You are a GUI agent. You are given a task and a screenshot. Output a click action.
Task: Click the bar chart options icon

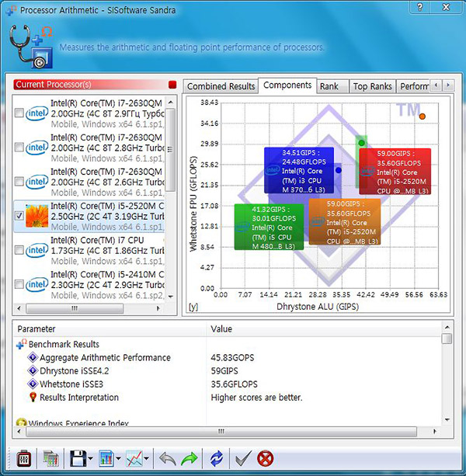tap(106, 458)
